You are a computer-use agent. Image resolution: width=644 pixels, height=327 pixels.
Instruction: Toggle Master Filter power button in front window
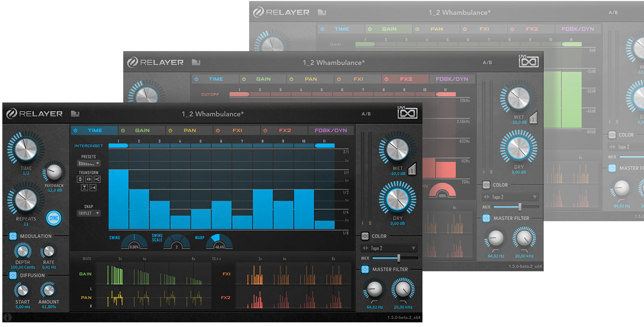[365, 269]
